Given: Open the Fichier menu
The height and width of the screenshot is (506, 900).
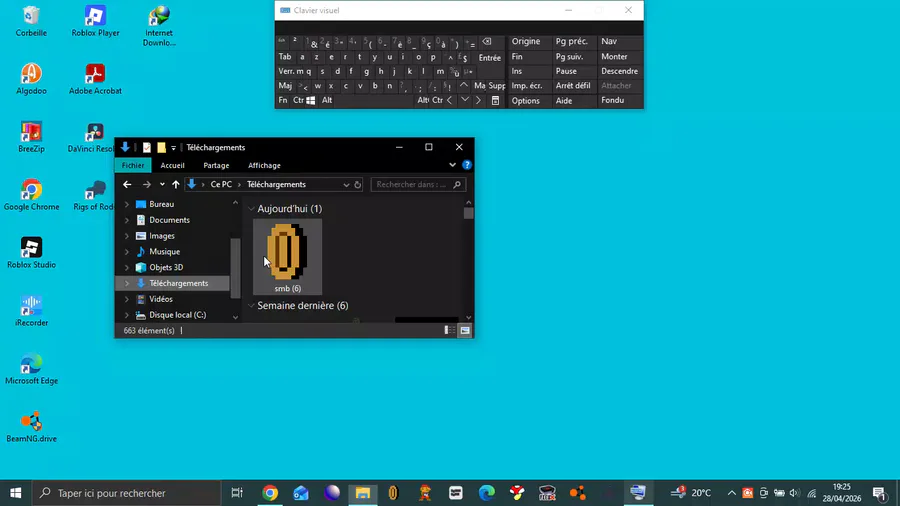Looking at the screenshot, I should pyautogui.click(x=133, y=165).
